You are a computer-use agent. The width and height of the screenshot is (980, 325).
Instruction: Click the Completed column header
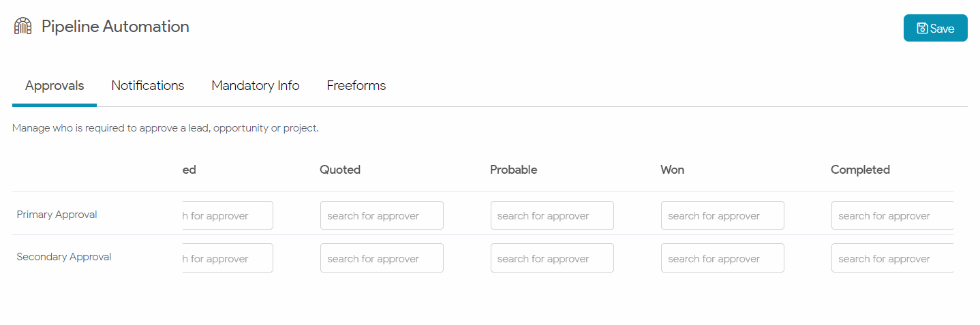click(860, 170)
